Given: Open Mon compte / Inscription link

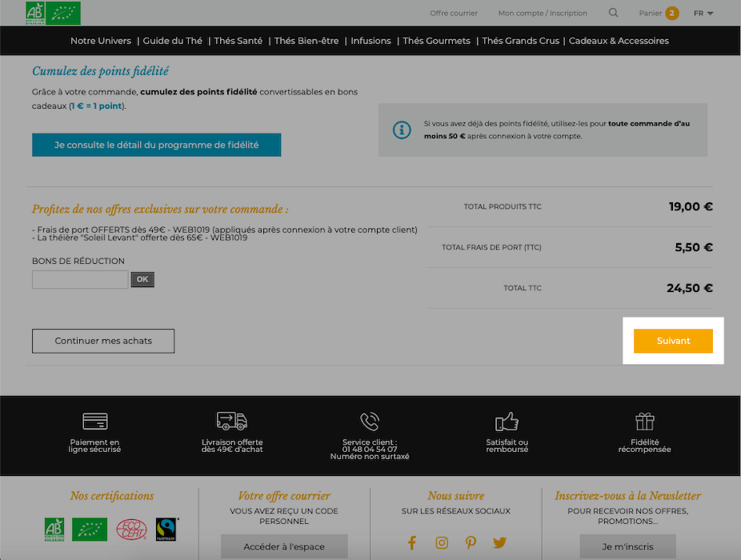Looking at the screenshot, I should click(543, 14).
